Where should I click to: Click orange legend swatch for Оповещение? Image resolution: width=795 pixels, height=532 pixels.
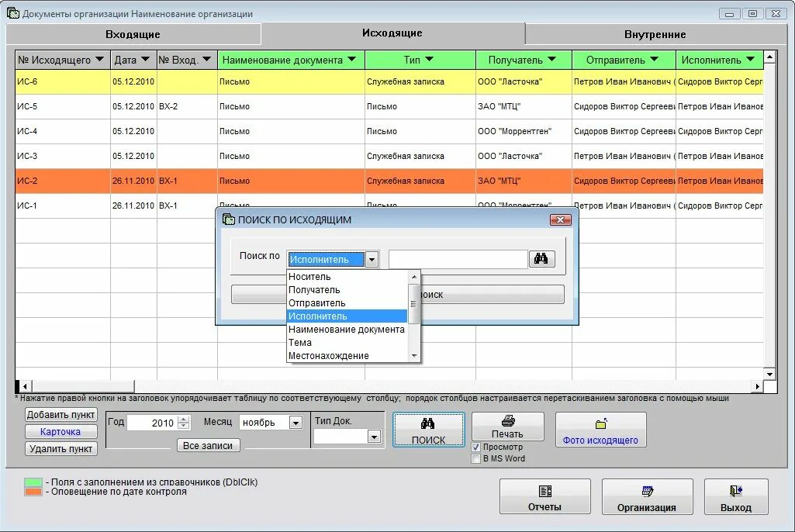pyautogui.click(x=33, y=492)
